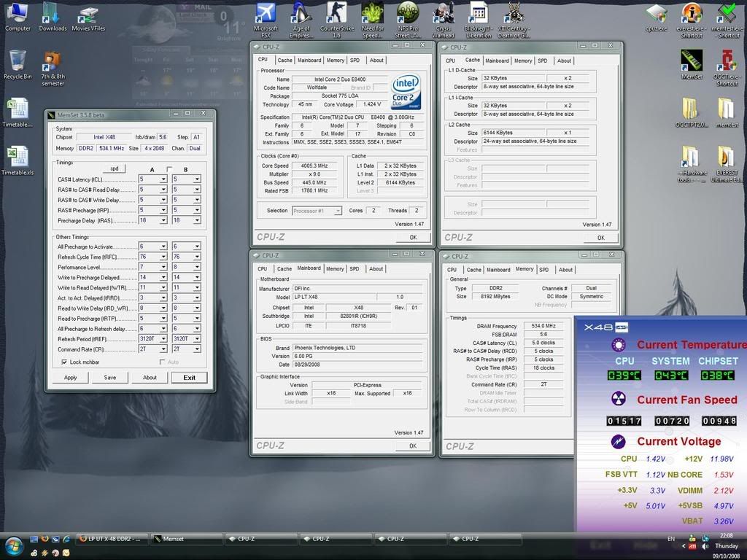This screenshot has width=747, height=560.
Task: Launch Need for Speed shortcut
Action: [373, 20]
